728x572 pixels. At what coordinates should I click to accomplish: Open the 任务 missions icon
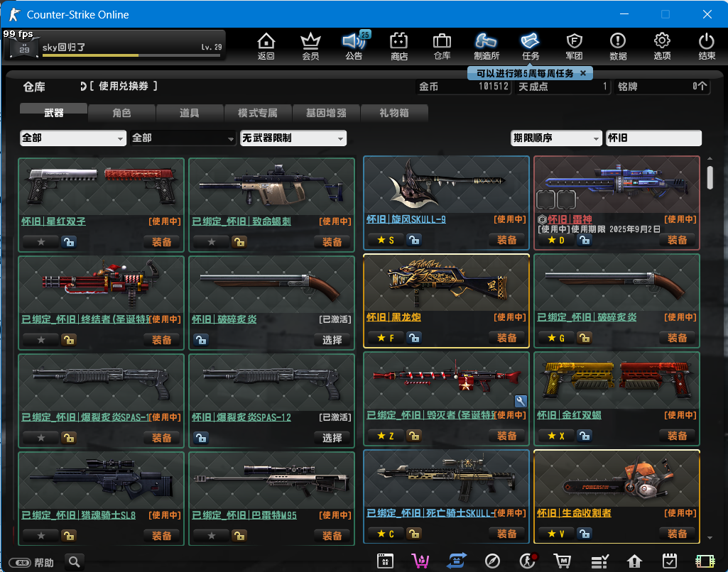click(x=531, y=46)
